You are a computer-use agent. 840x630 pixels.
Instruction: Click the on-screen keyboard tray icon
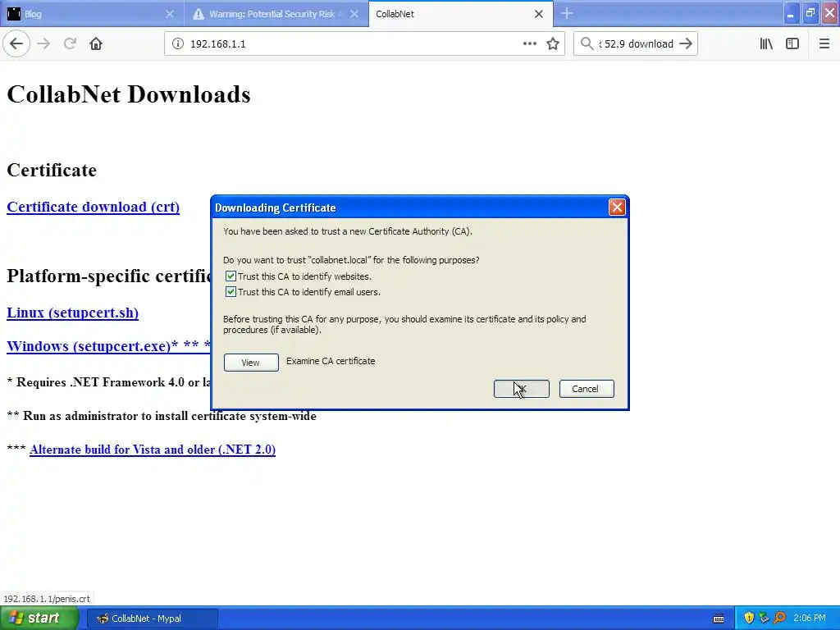(x=719, y=619)
